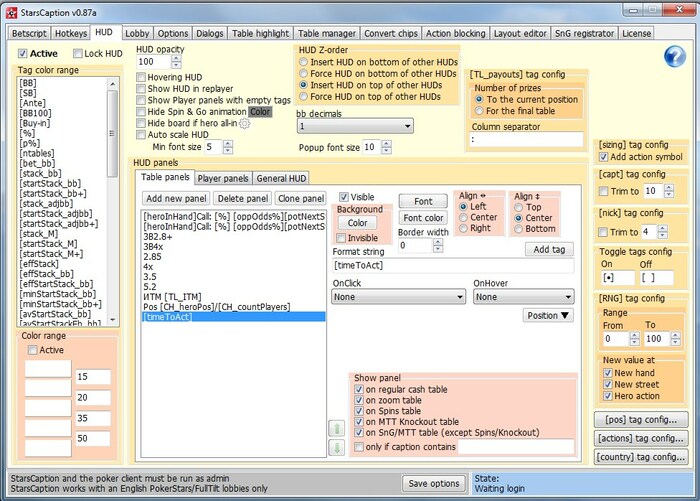Choose vertical Align Bottom radio
Viewport: 700px width, 501px height.
(518, 229)
